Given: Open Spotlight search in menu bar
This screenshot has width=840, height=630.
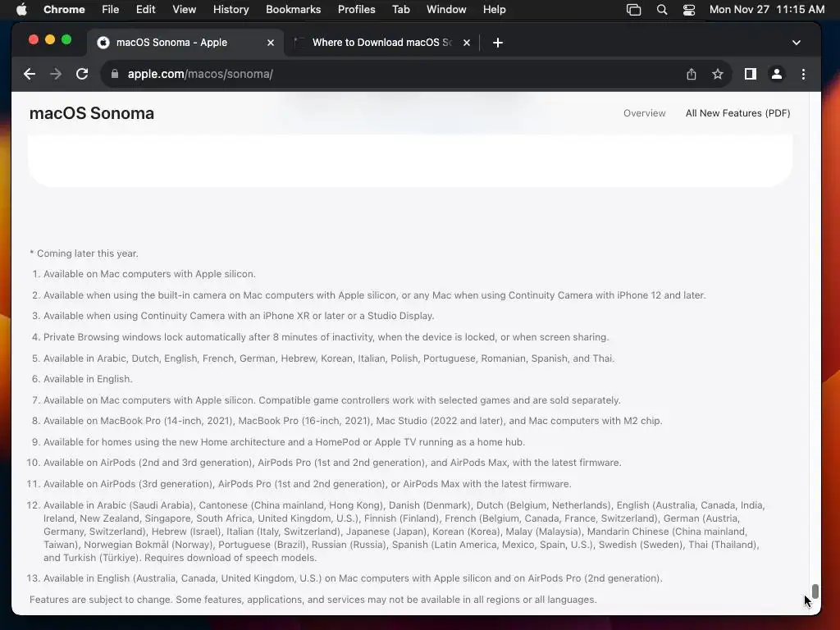Looking at the screenshot, I should 662,9.
